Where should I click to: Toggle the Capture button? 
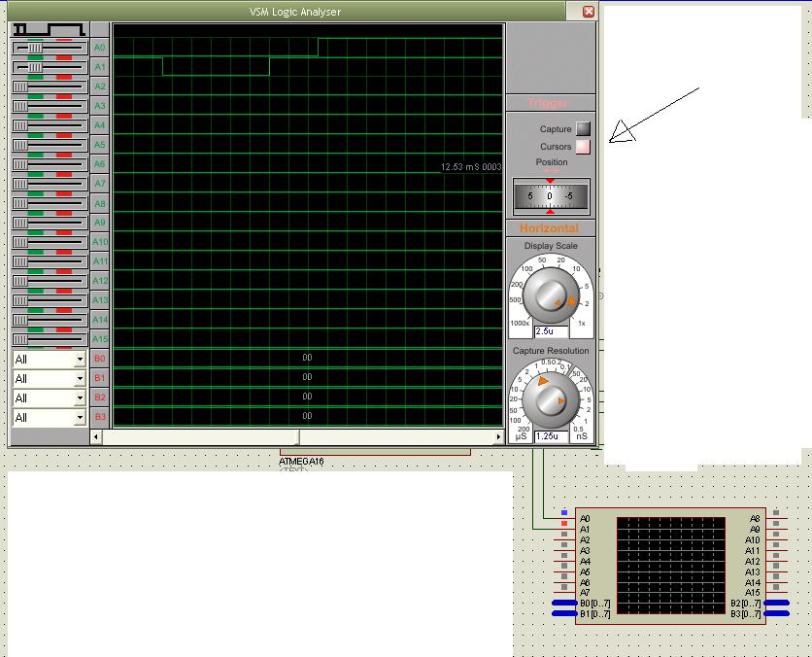click(583, 128)
